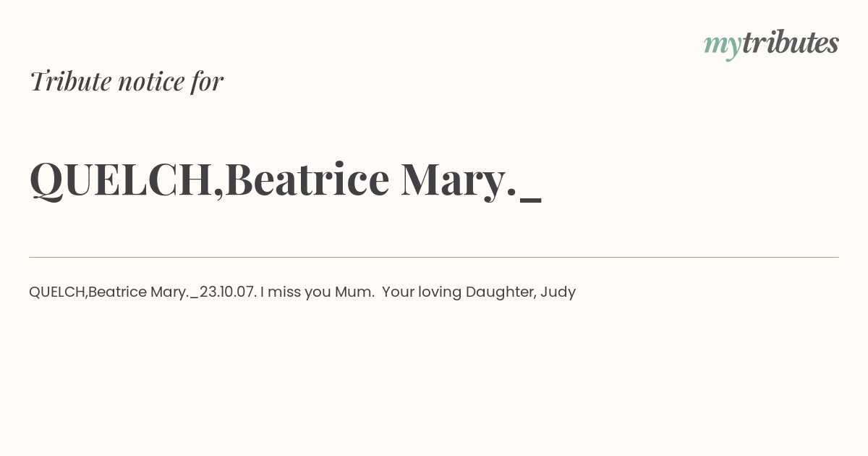Click the word "Mum" in the message

[353, 292]
